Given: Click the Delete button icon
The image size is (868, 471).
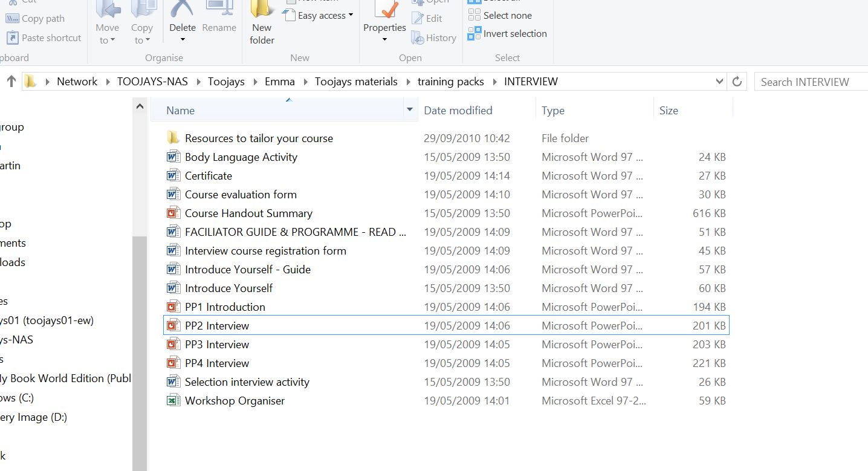Looking at the screenshot, I should click(182, 8).
